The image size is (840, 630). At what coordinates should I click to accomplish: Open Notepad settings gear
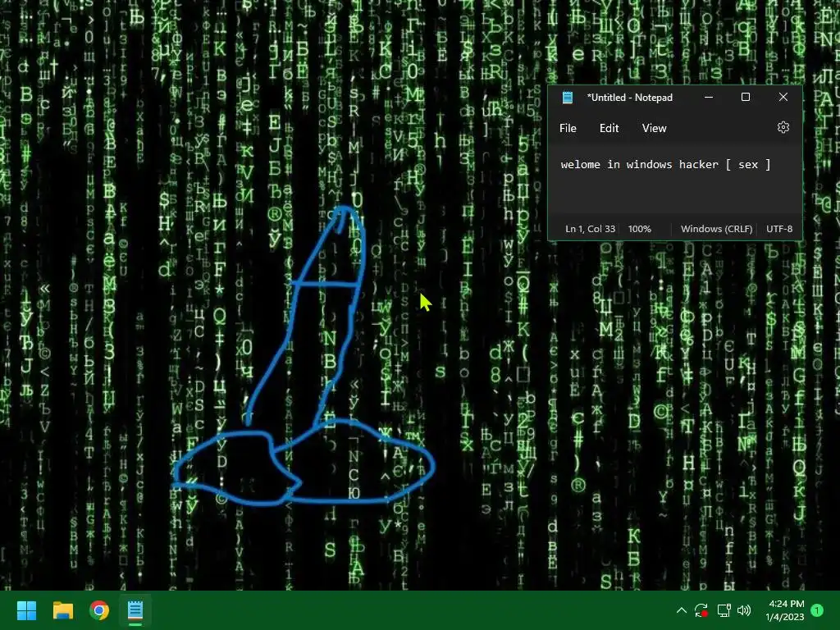click(783, 127)
